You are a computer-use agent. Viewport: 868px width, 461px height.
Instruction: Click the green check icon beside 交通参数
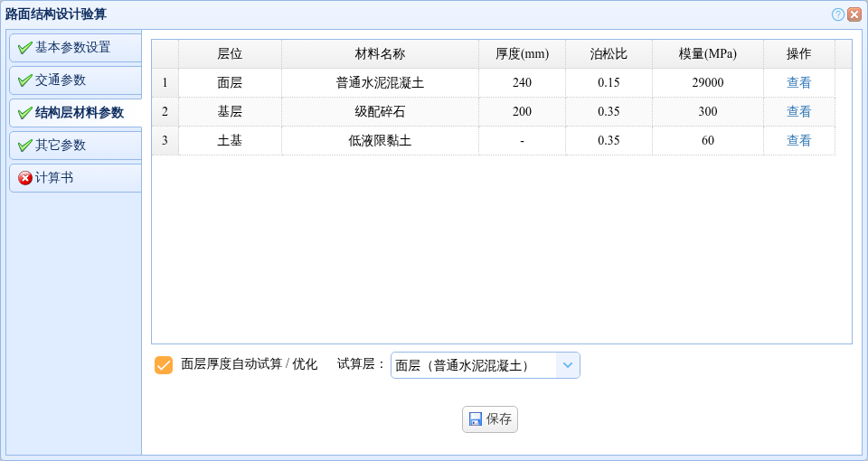point(25,80)
